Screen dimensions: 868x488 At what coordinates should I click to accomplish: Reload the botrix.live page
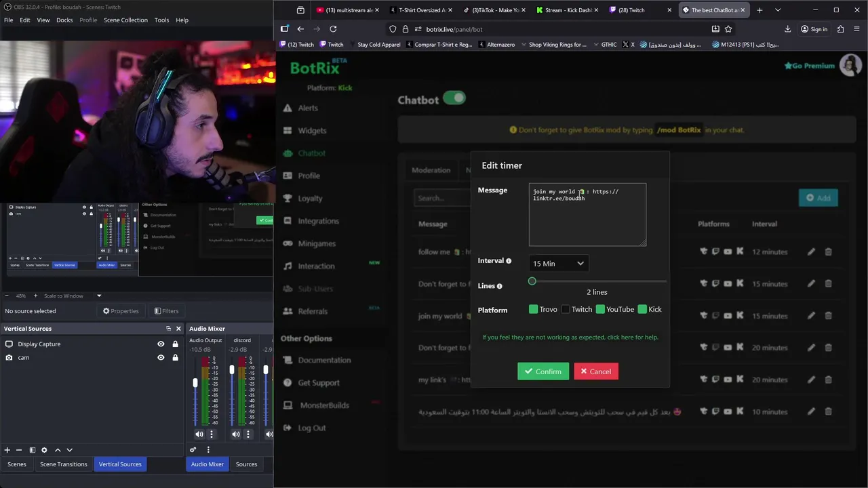coord(333,29)
